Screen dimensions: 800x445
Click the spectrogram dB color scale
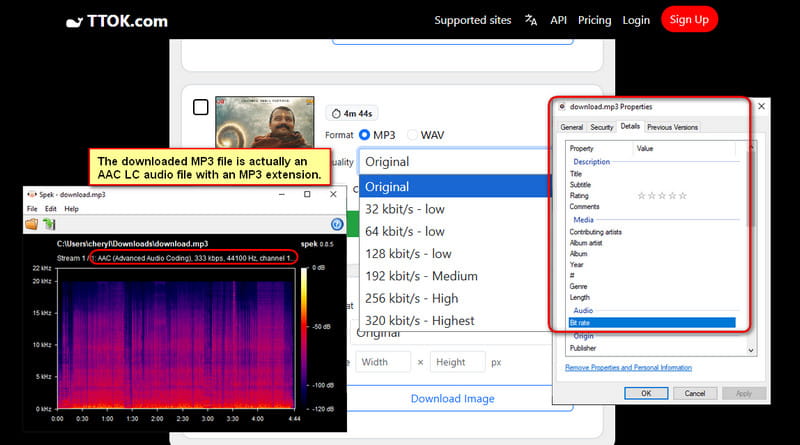coord(304,338)
